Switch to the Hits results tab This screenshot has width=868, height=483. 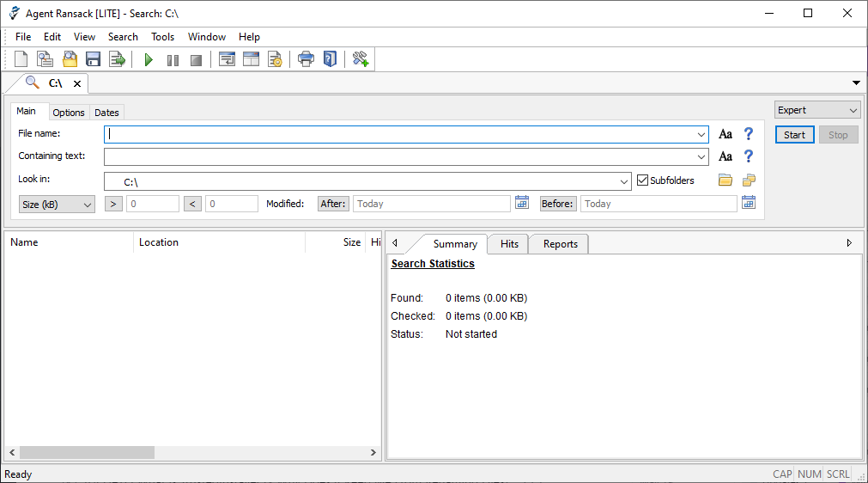click(509, 244)
